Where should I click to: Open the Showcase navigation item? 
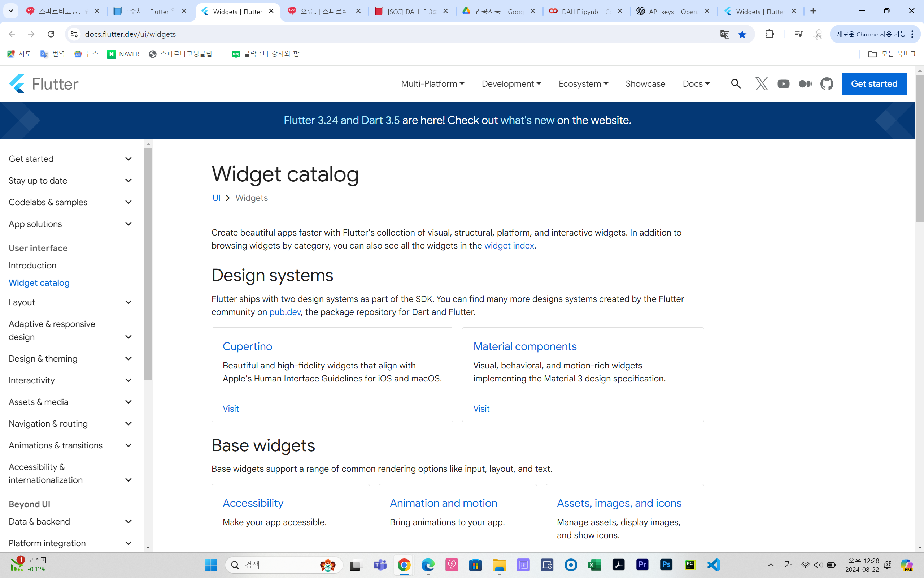pos(645,84)
